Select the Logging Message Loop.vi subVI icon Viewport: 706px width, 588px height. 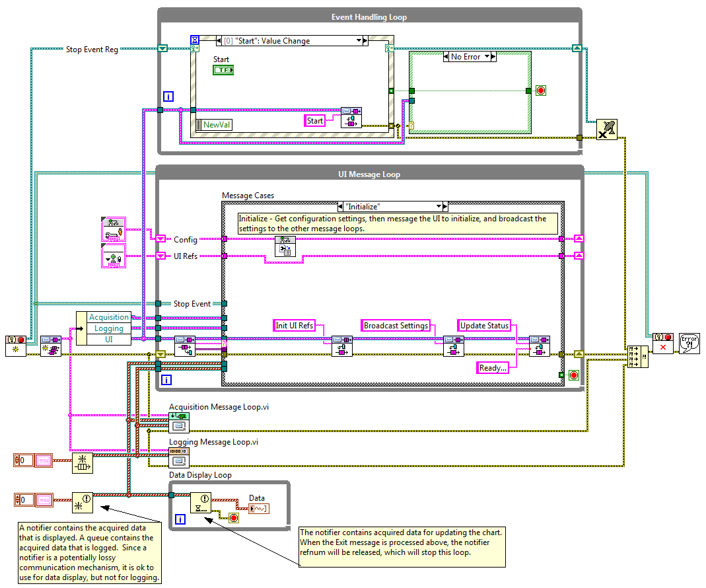point(179,457)
